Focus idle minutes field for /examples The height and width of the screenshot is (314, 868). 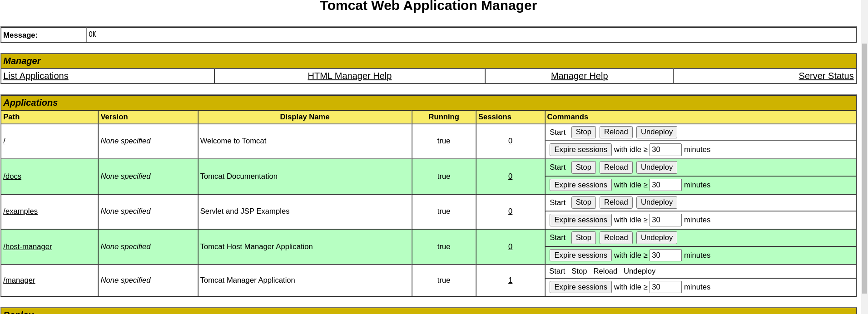pos(665,220)
